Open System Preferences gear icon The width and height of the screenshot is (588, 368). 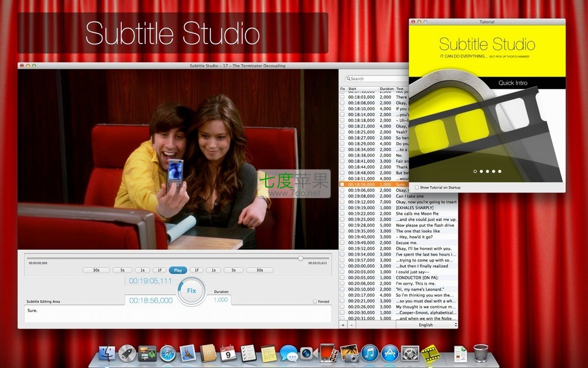click(x=410, y=353)
